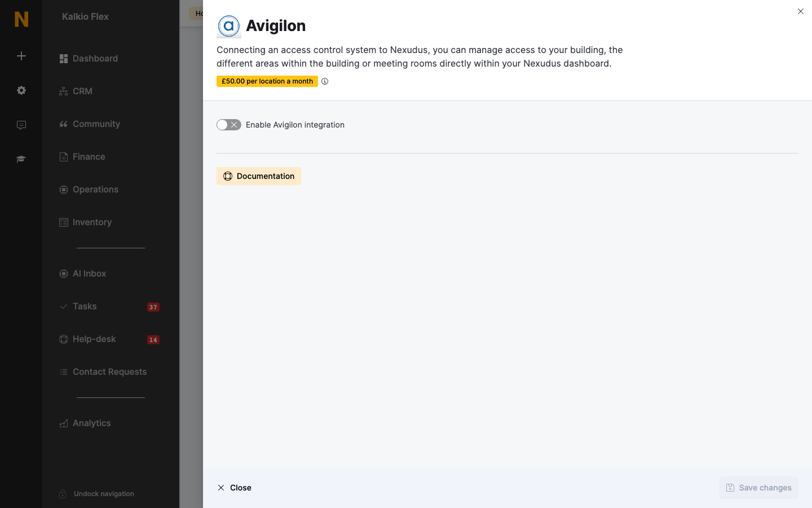Open settings gear icon in left rail
This screenshot has height=508, width=812.
[x=21, y=90]
